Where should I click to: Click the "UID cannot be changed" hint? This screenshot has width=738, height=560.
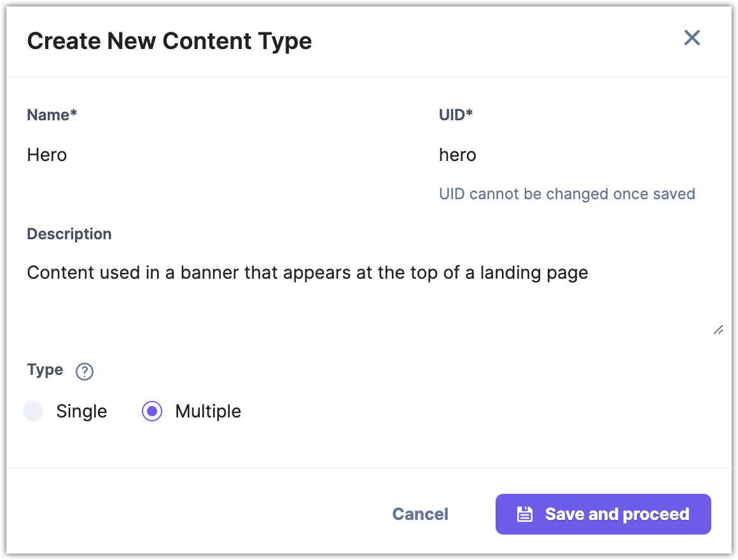[567, 193]
